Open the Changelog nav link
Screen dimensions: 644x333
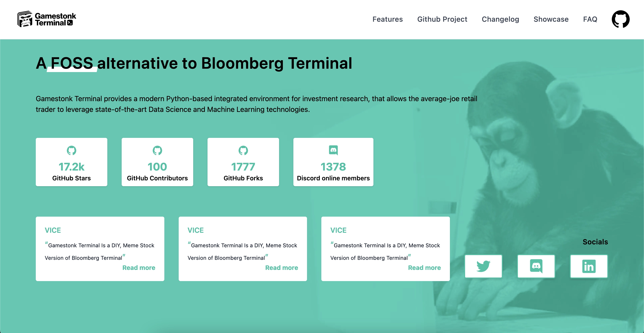[x=500, y=19]
